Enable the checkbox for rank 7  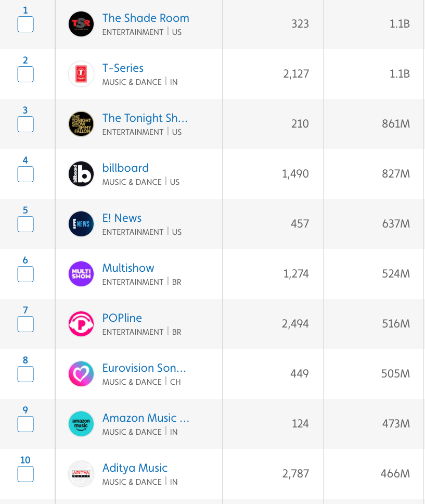[25, 324]
